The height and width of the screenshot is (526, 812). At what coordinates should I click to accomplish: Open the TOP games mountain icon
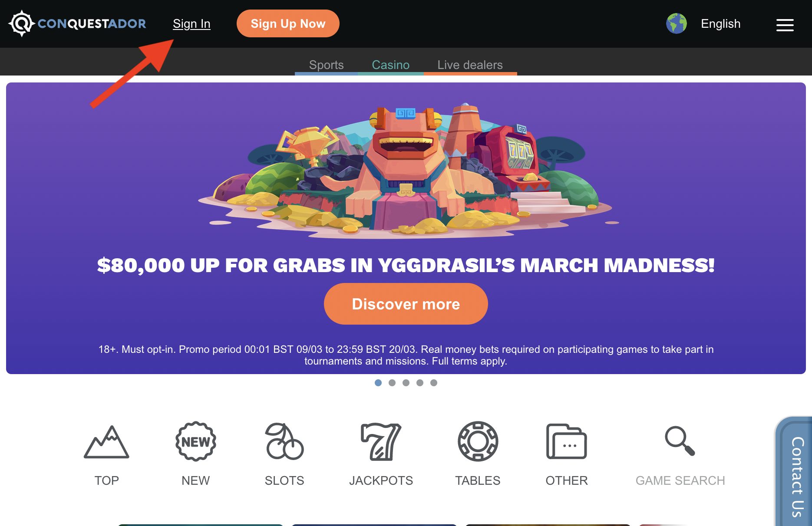106,442
